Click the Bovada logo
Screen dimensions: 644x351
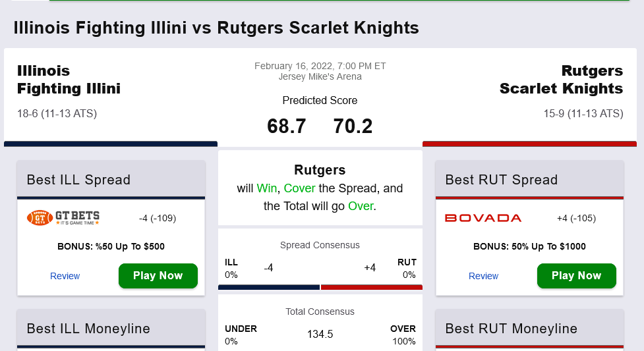coord(483,218)
